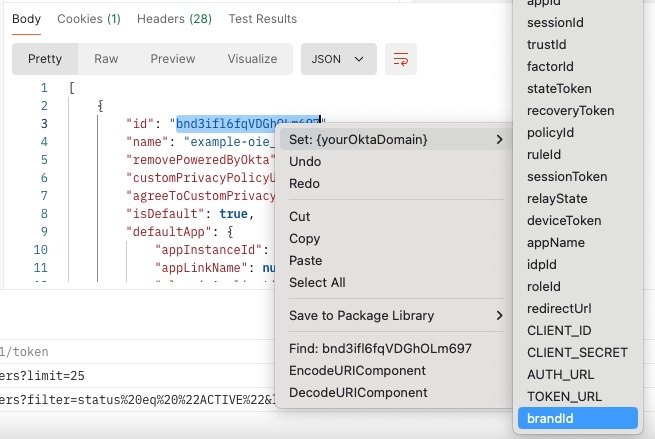Switch to Preview response view

click(173, 59)
